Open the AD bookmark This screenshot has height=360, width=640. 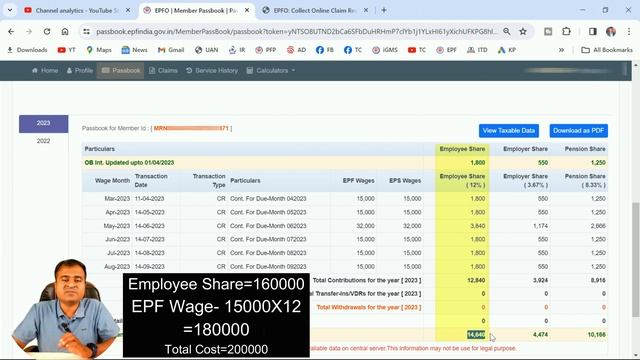click(x=296, y=50)
